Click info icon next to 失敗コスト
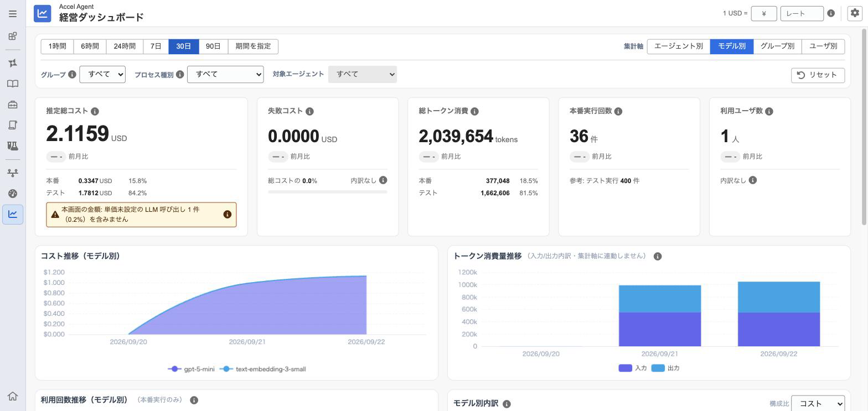 (x=309, y=111)
